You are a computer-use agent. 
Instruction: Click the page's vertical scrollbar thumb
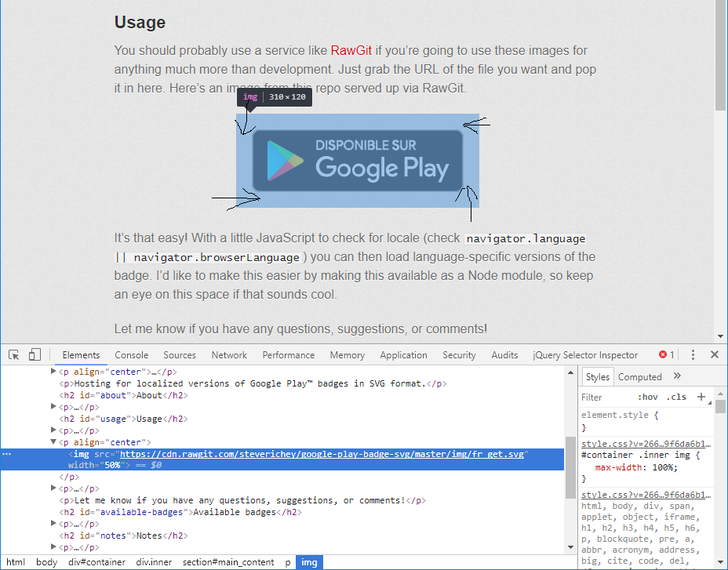pos(720,55)
